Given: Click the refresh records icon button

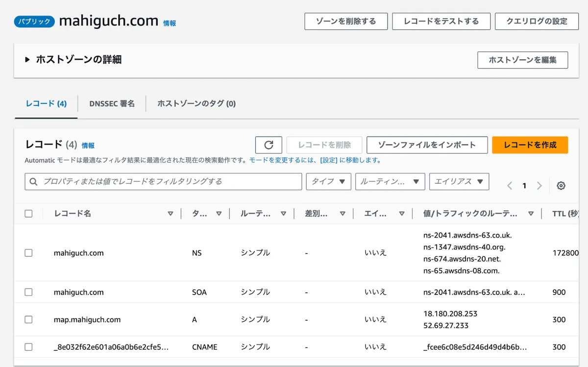Looking at the screenshot, I should (x=269, y=145).
